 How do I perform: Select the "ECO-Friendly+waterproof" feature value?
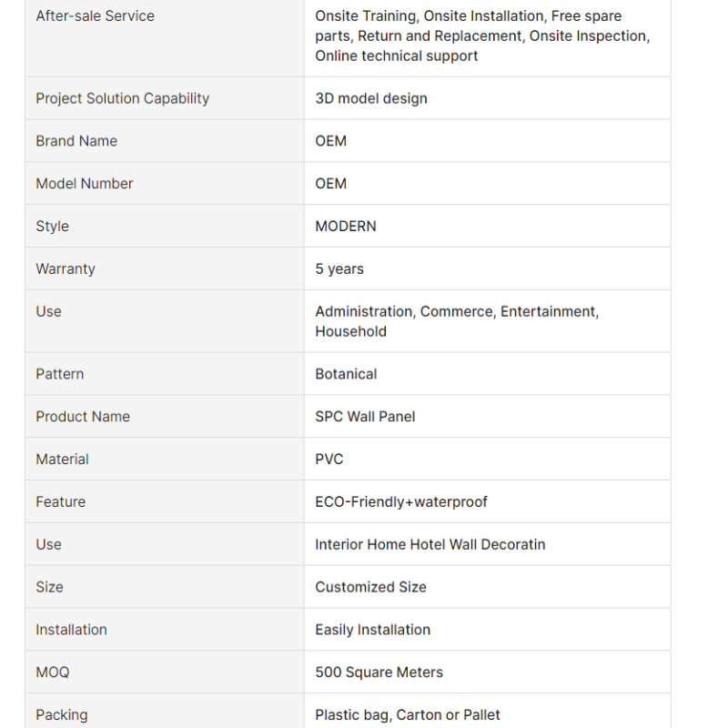click(400, 502)
